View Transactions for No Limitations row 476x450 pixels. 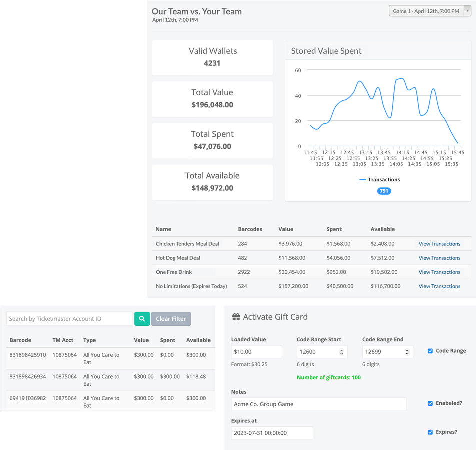coord(439,286)
